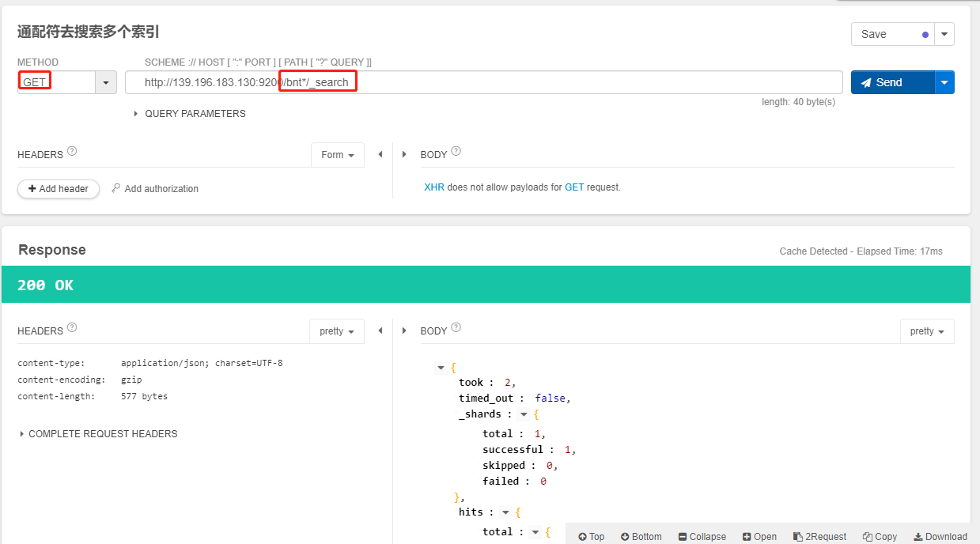This screenshot has width=980, height=544.
Task: Collapse the hits JSON node
Action: click(505, 512)
